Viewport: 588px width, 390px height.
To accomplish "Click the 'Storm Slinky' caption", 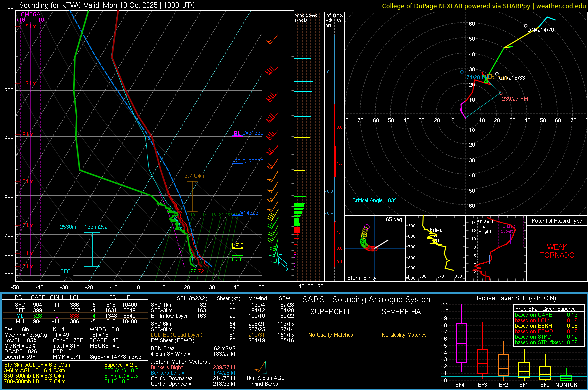I will click(x=361, y=278).
